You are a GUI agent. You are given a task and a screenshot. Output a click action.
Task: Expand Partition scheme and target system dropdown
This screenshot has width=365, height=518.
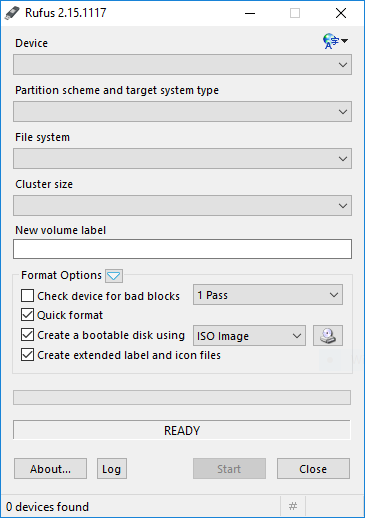182,112
